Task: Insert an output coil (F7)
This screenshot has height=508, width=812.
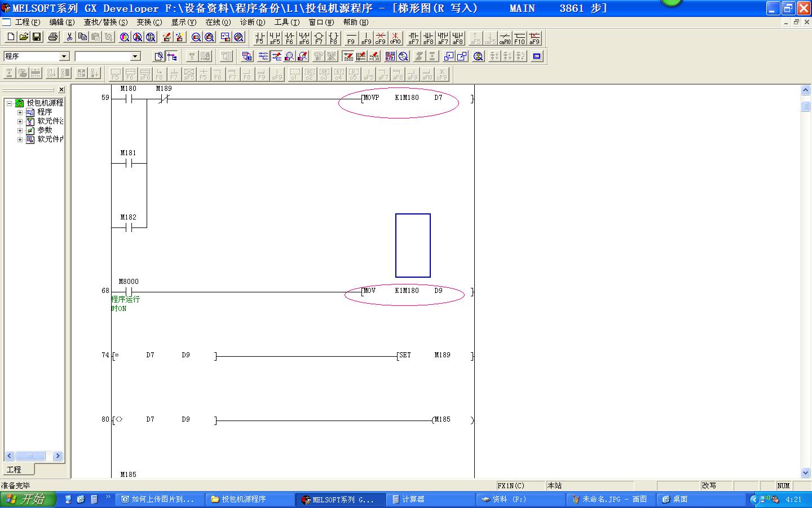Action: tap(319, 38)
